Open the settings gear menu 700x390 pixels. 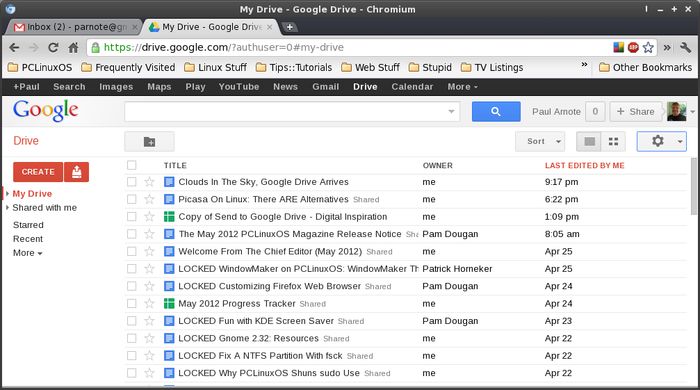(x=661, y=142)
